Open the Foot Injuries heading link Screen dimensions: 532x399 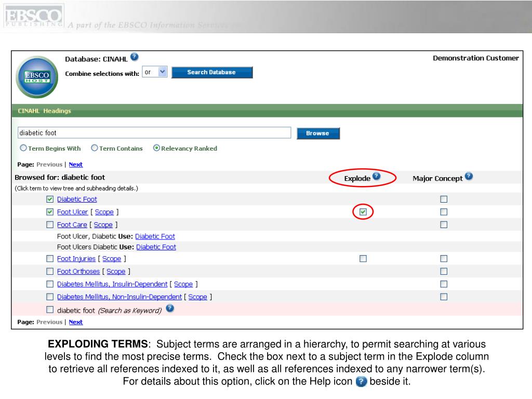coord(76,259)
